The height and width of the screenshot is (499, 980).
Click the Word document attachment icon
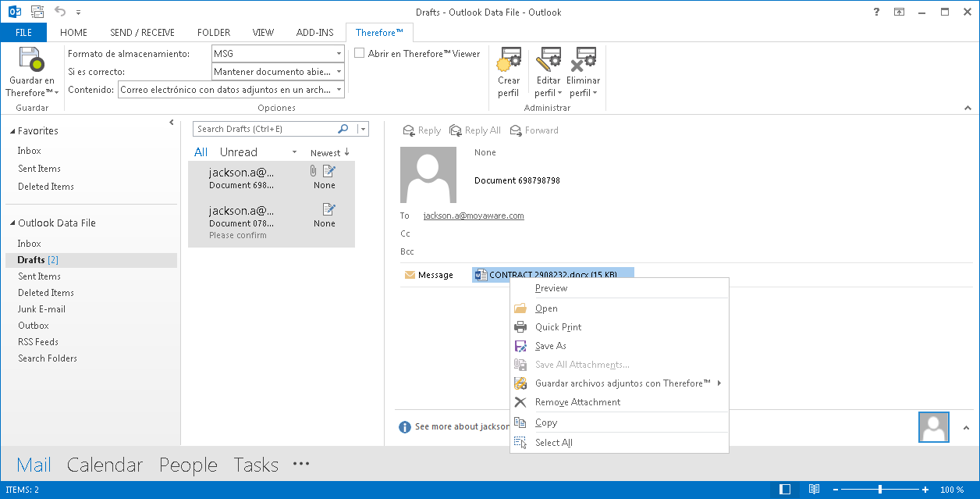click(x=481, y=275)
